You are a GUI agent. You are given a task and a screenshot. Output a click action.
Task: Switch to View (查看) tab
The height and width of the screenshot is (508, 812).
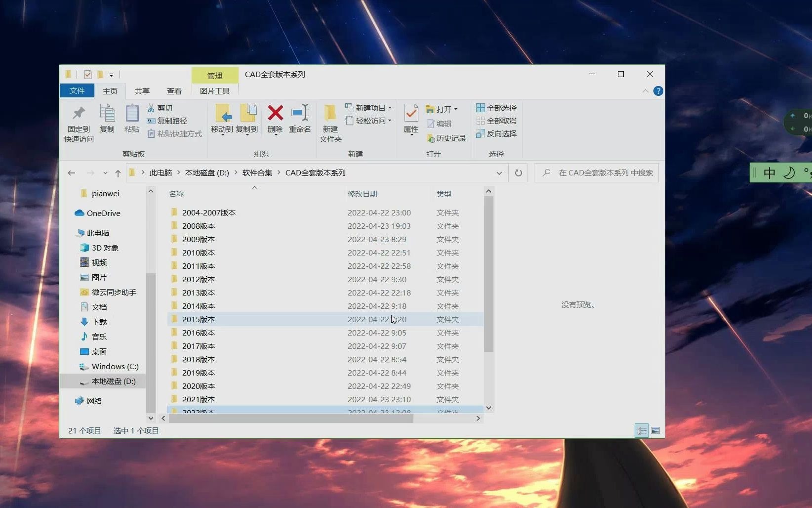tap(174, 91)
